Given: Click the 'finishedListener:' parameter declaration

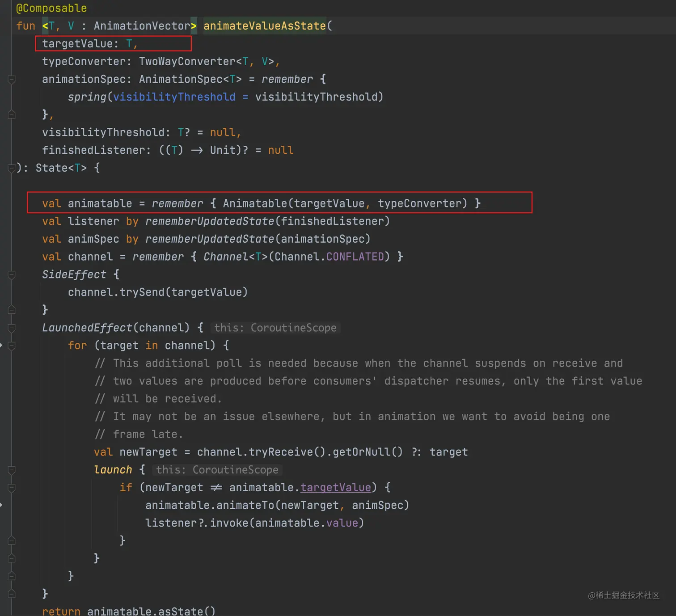Looking at the screenshot, I should coord(97,150).
